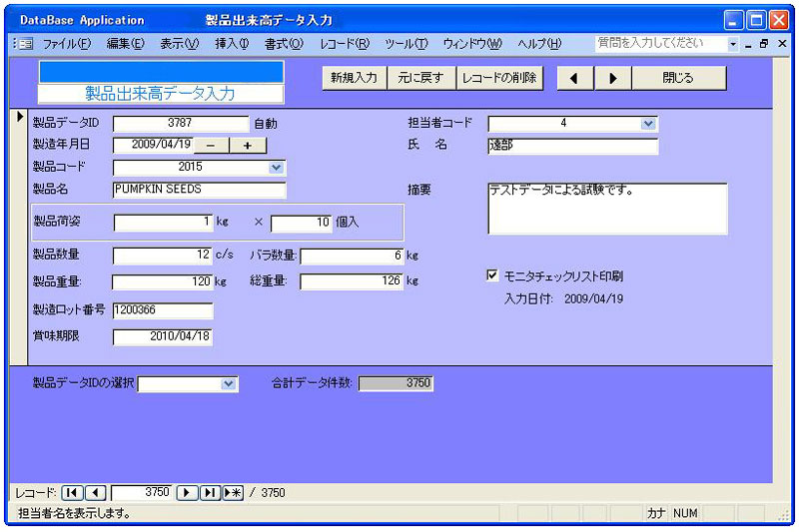
Task: Select the record selector arrow on left edge
Action: tap(19, 118)
